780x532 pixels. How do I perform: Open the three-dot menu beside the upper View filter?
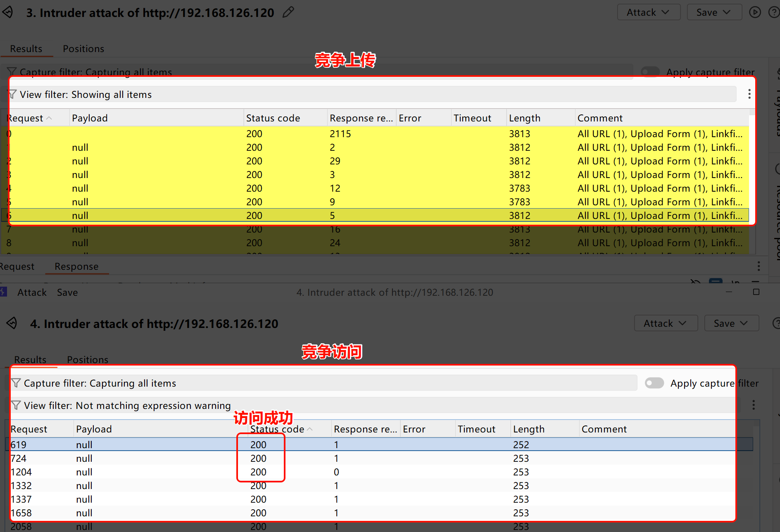pos(749,94)
